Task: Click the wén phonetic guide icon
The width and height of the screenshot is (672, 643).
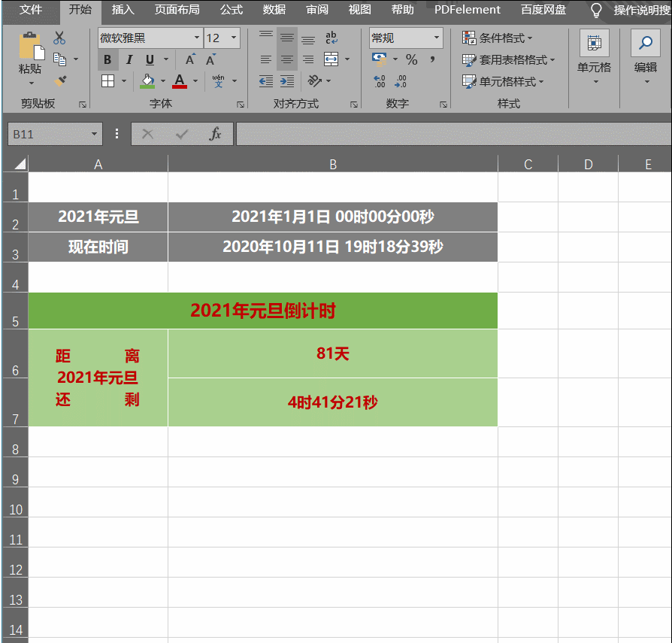Action: [219, 80]
